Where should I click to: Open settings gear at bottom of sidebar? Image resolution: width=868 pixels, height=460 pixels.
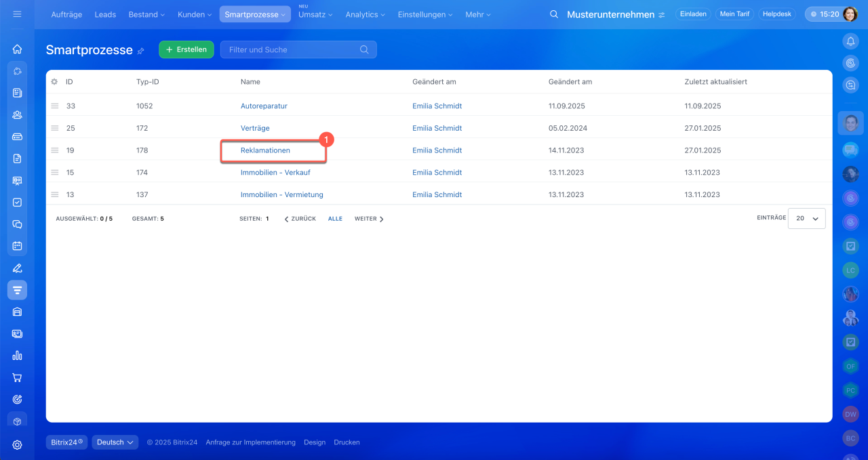pos(17,445)
